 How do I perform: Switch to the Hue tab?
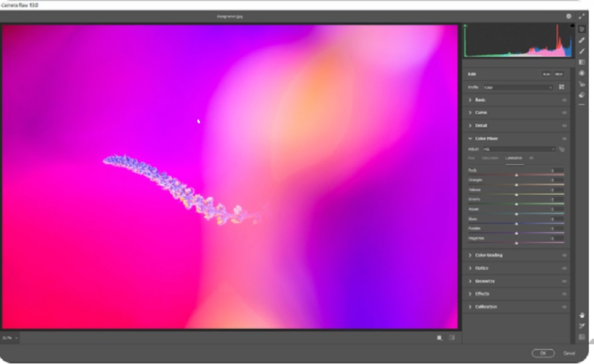coord(471,158)
